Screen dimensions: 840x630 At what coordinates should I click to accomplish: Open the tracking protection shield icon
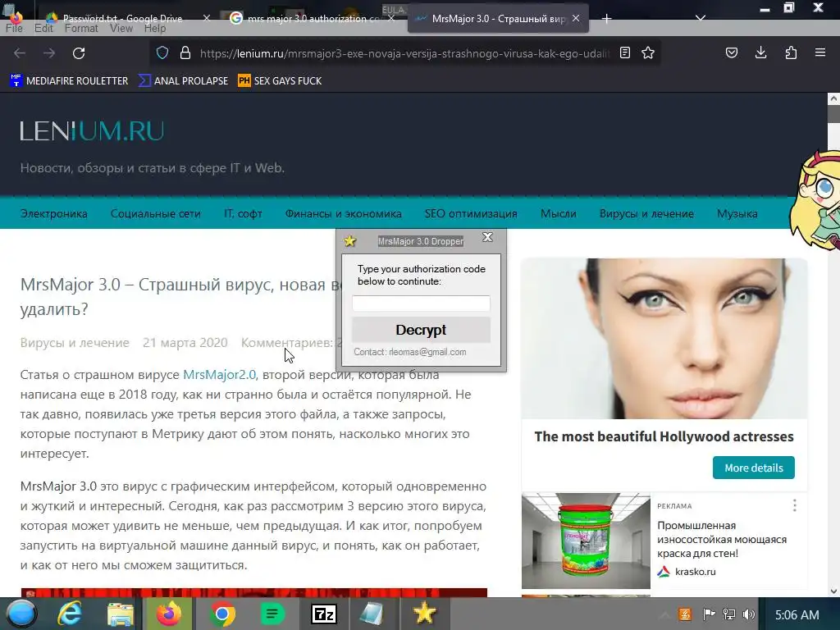pyautogui.click(x=162, y=52)
